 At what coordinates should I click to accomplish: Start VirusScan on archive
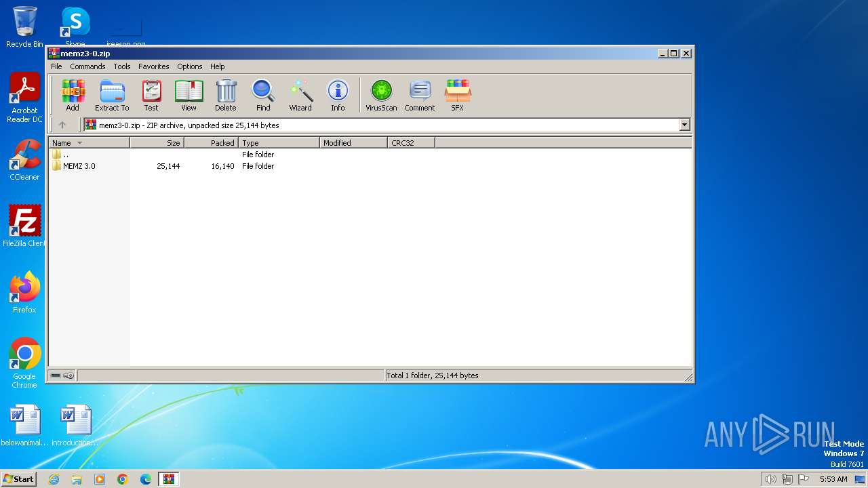(381, 95)
